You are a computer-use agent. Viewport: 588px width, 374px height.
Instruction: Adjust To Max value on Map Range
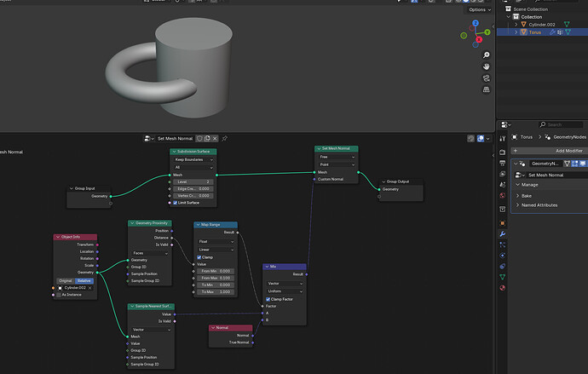[x=216, y=292]
